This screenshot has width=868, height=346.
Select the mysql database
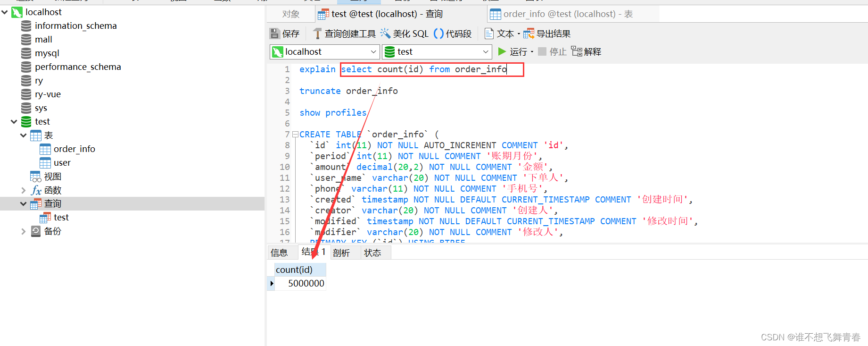[47, 53]
